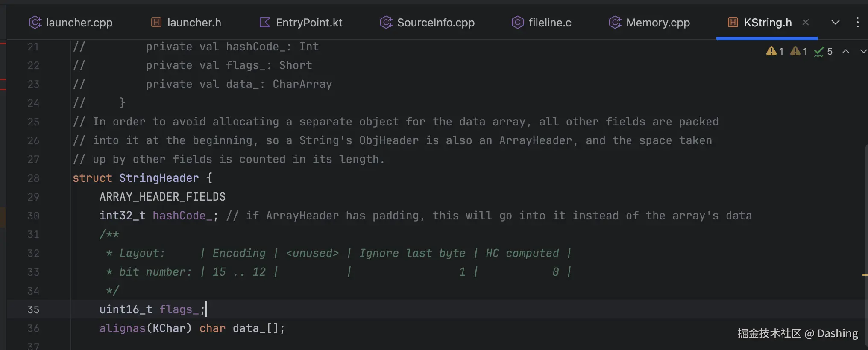The image size is (868, 350).
Task: Switch to the Memory.cpp tab
Action: [658, 23]
